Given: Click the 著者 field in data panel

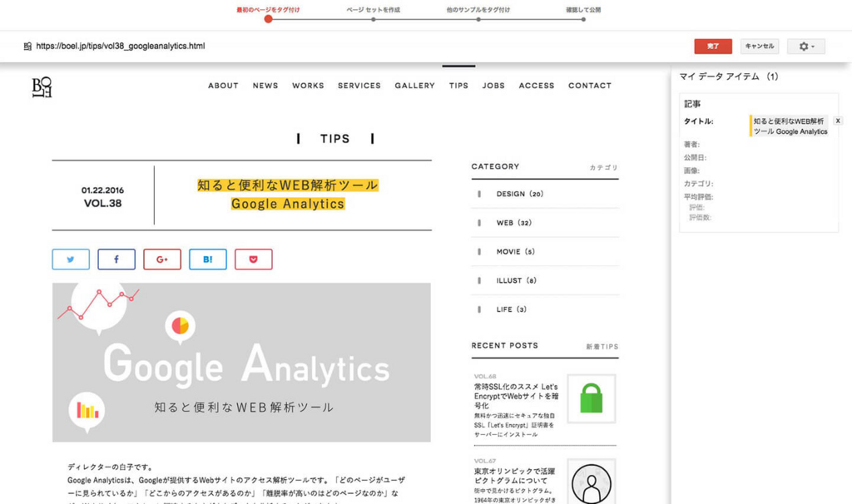Looking at the screenshot, I should pos(691,145).
